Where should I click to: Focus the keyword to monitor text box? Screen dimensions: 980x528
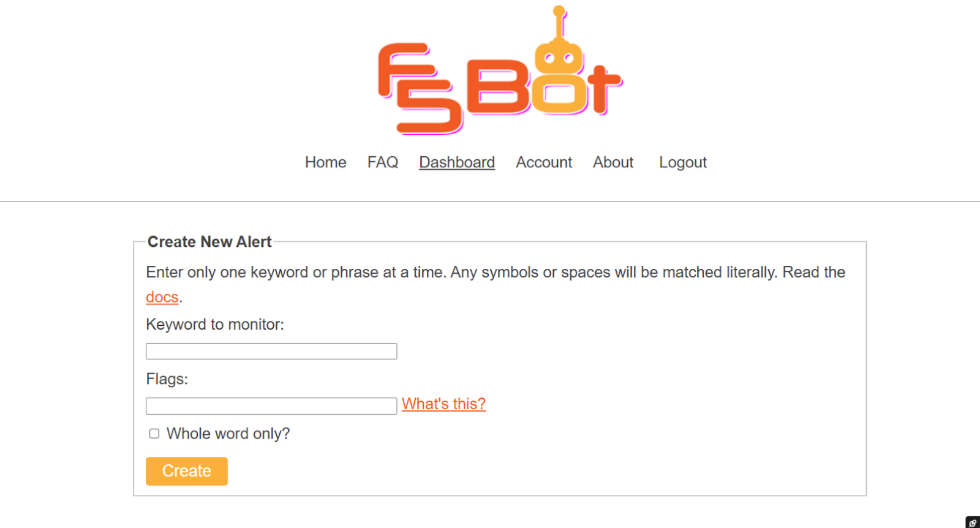[x=271, y=350]
